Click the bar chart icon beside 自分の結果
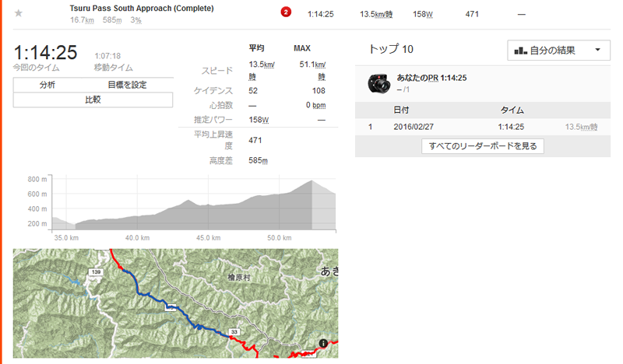The width and height of the screenshot is (623, 364). coord(520,51)
